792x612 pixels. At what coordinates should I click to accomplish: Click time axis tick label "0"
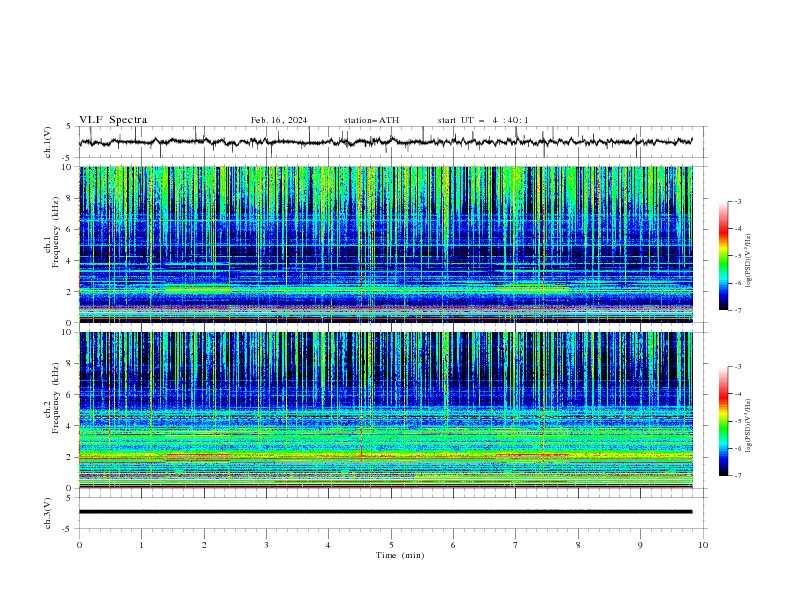(79, 545)
